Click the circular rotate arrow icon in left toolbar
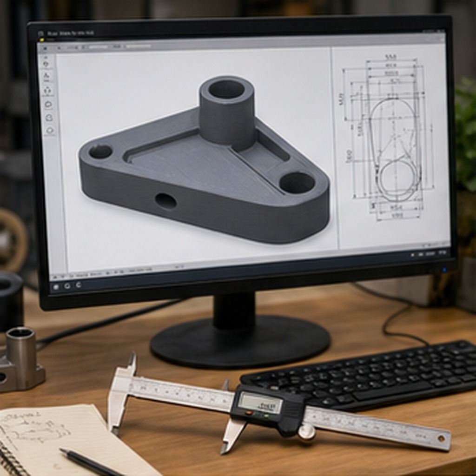Image resolution: width=476 pixels, height=476 pixels. click(46, 64)
